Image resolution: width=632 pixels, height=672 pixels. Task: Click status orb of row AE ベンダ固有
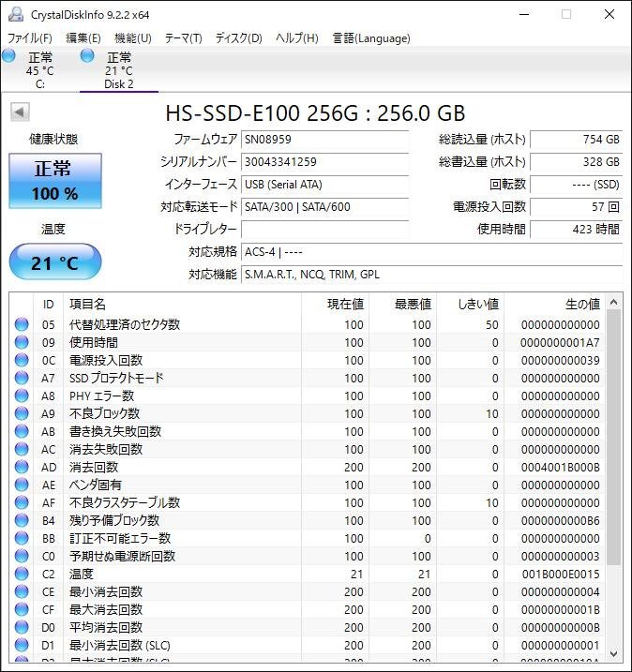click(22, 485)
